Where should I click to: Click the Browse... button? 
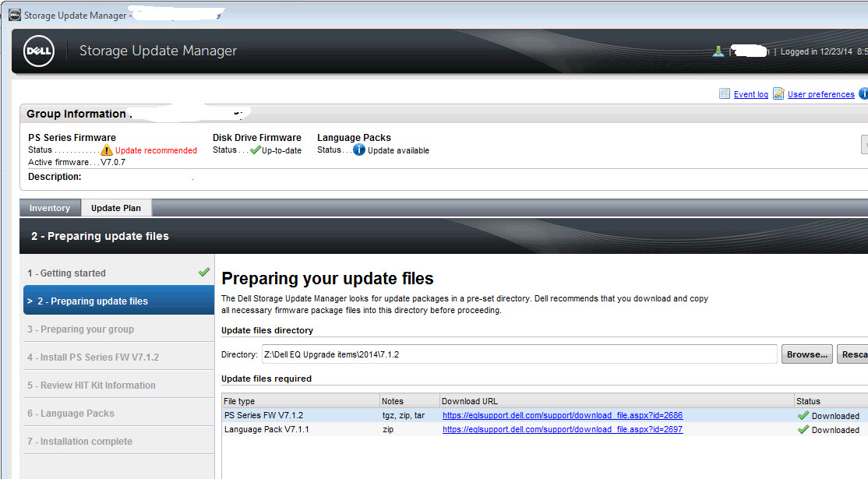(806, 354)
